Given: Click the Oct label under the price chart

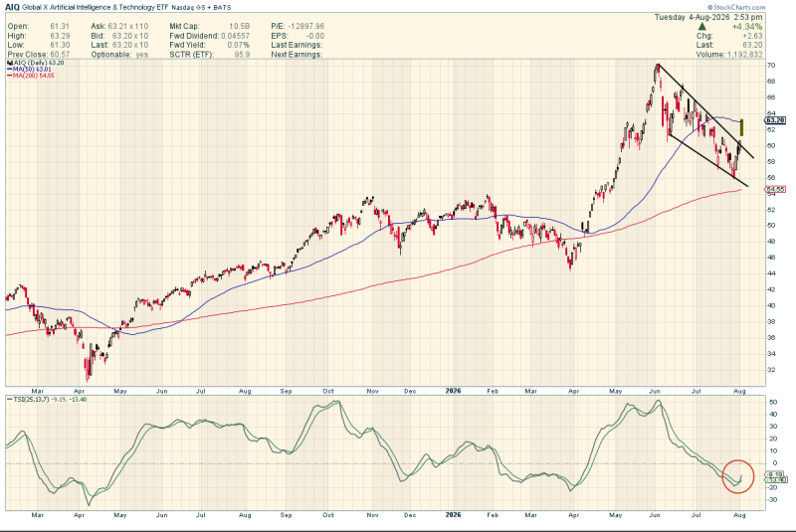Looking at the screenshot, I should click(x=328, y=392).
